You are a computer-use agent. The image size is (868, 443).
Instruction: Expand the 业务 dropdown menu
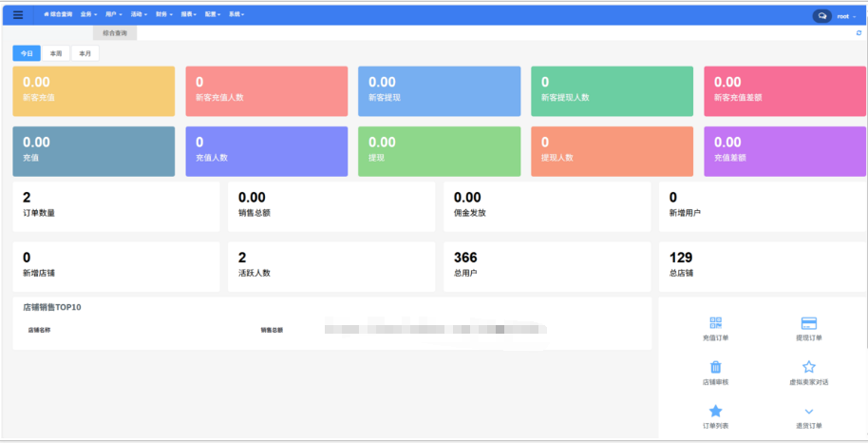(88, 15)
